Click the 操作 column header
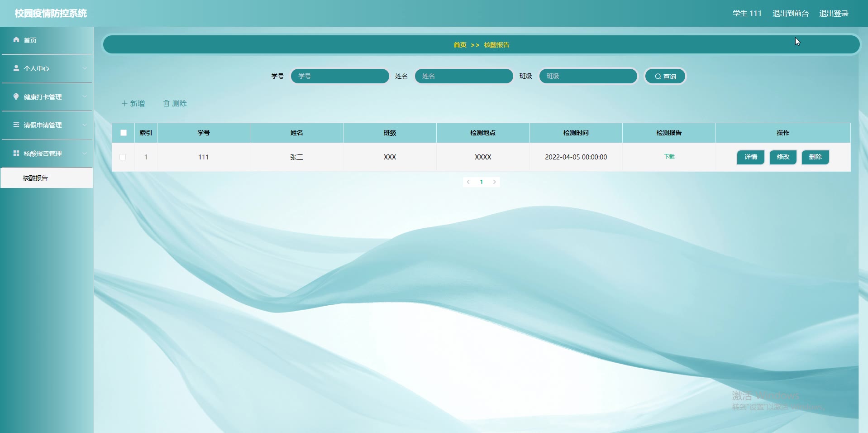This screenshot has width=868, height=433. click(x=783, y=133)
